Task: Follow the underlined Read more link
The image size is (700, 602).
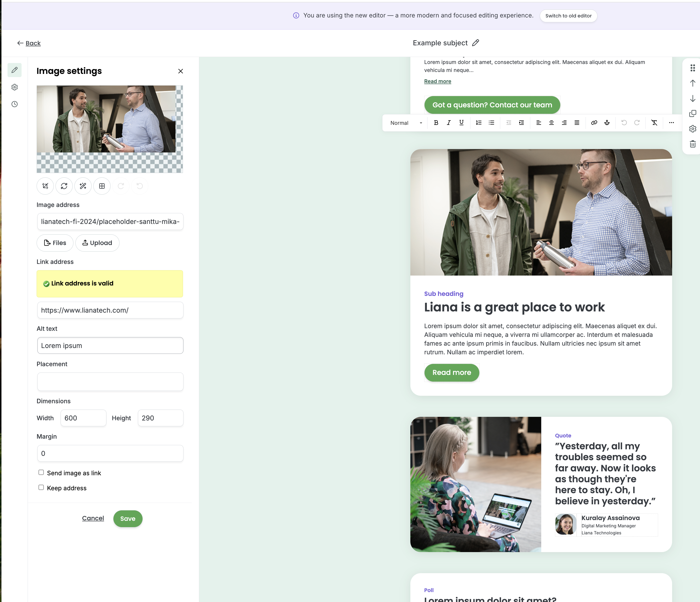Action: [437, 81]
